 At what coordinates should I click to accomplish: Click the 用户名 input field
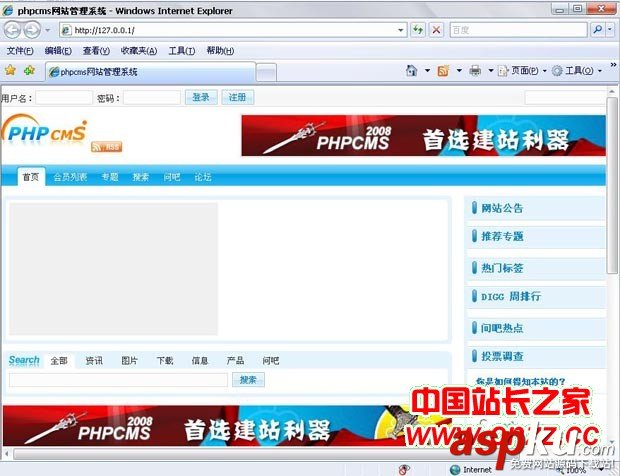click(x=64, y=98)
